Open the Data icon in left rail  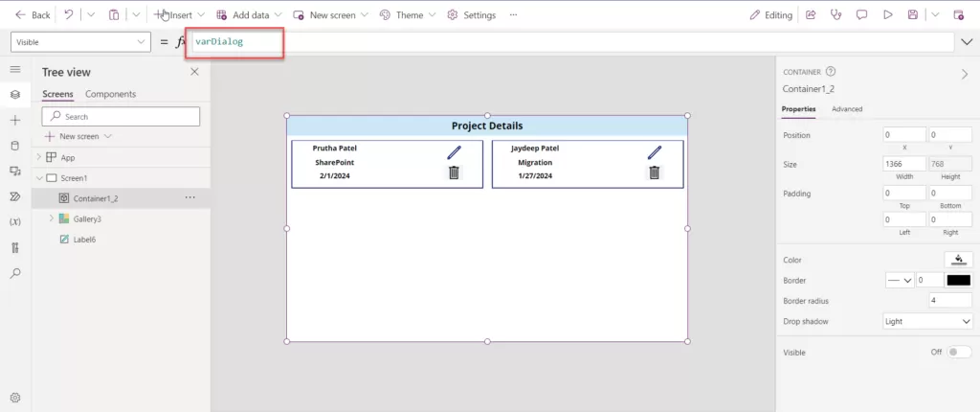point(15,146)
